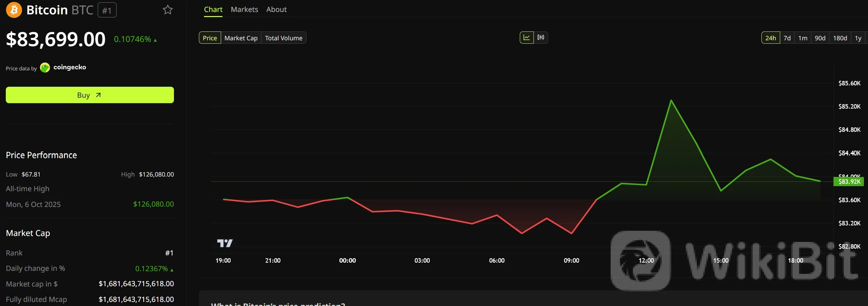Image resolution: width=868 pixels, height=306 pixels.
Task: Set the chart range to 7d
Action: [x=787, y=38]
